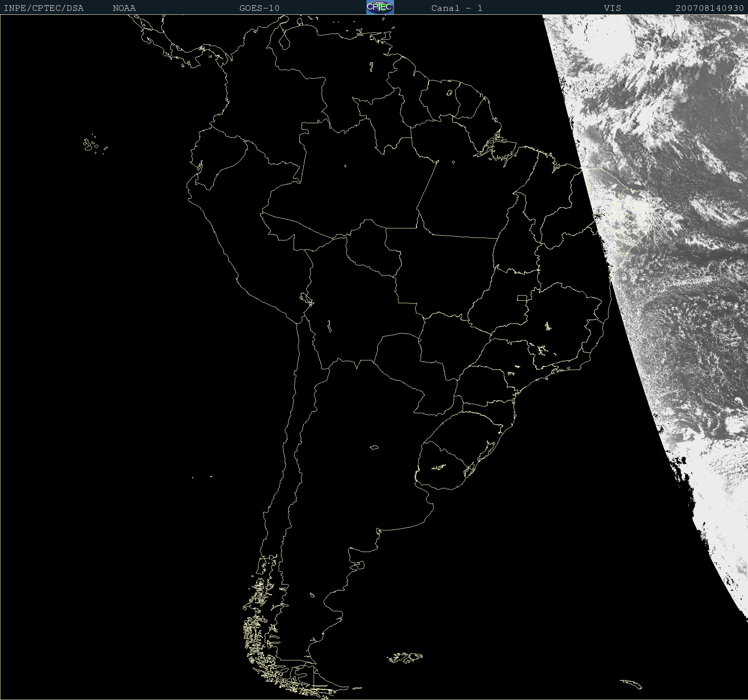The image size is (748, 700).
Task: Click the 'GOES-10' satellite label
Action: 259,8
